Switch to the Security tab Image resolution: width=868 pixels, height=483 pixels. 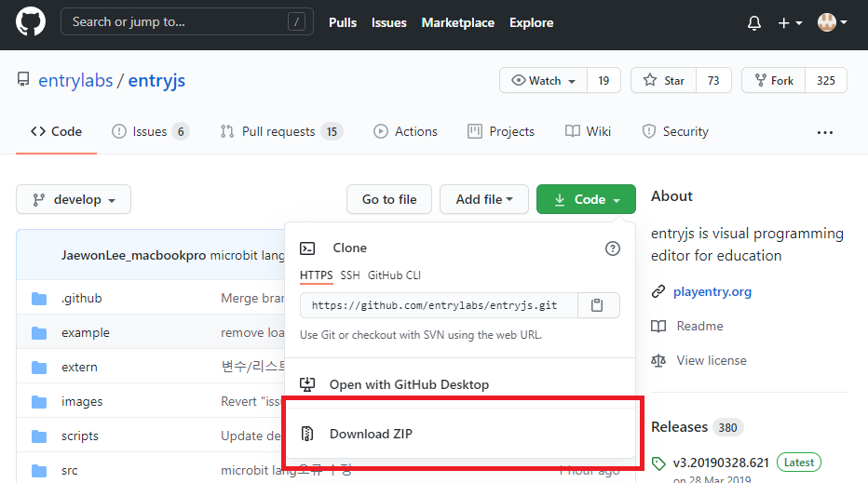pyautogui.click(x=675, y=131)
